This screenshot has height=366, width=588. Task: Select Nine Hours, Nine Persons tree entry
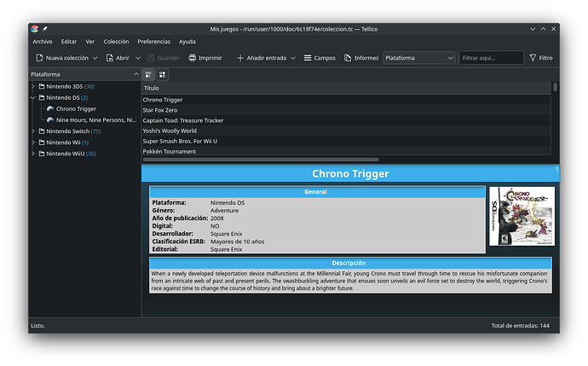point(96,120)
